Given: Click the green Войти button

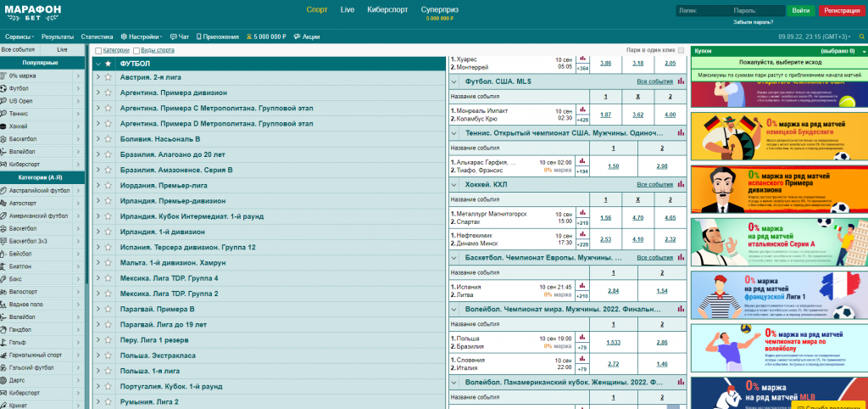Looking at the screenshot, I should 798,10.
